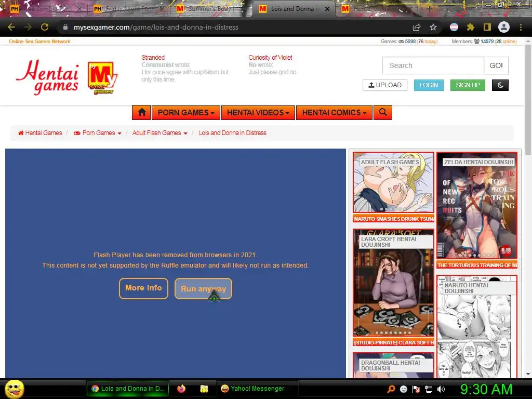Screen dimensions: 532x399
Task: Open the Adult Flash Games thumbnail
Action: point(393,182)
